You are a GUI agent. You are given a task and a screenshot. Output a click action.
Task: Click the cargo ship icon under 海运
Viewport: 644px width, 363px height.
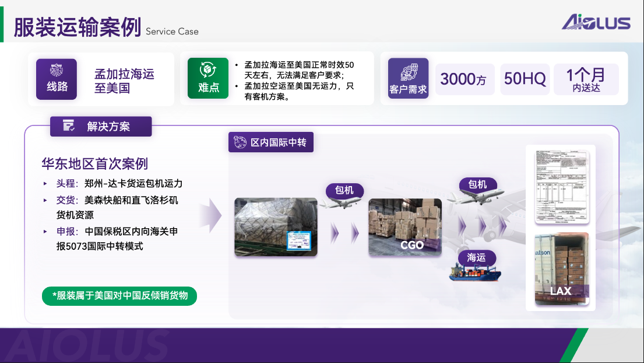click(x=474, y=272)
